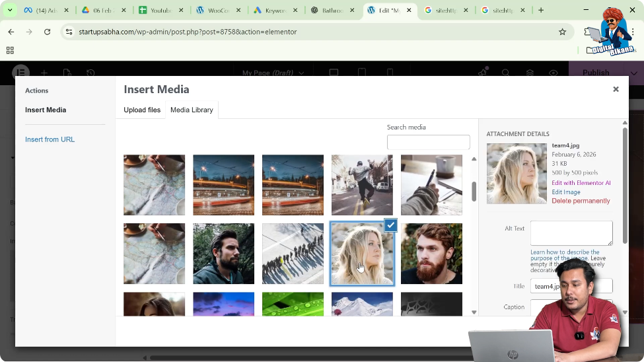Add element with Elementor plus icon

[44, 73]
